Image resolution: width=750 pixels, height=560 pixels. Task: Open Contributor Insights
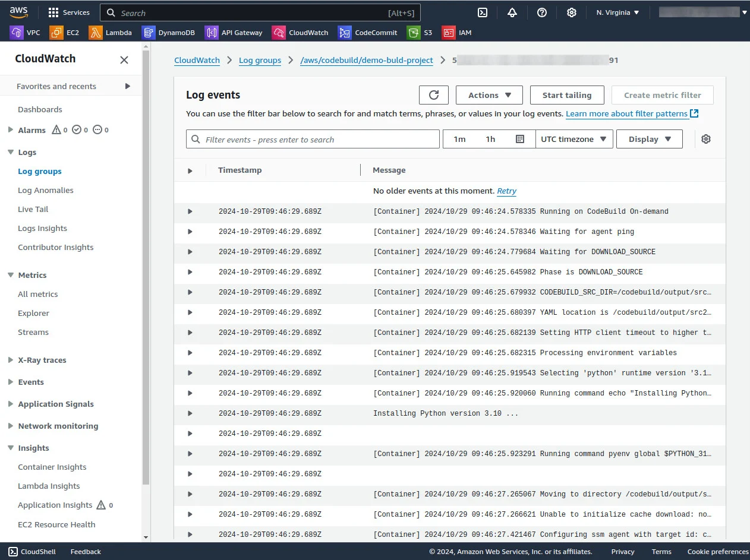coord(56,247)
